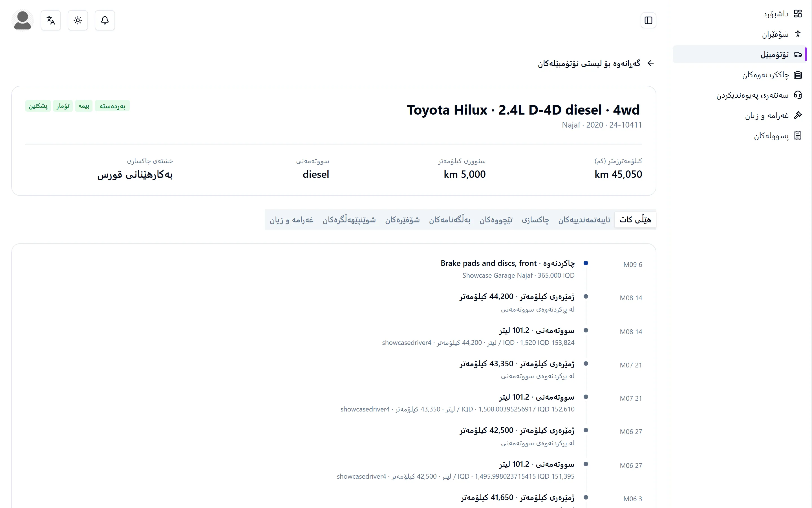The width and height of the screenshot is (812, 508).
Task: Click the timeline dot for 42,500 km reading
Action: coord(586,430)
